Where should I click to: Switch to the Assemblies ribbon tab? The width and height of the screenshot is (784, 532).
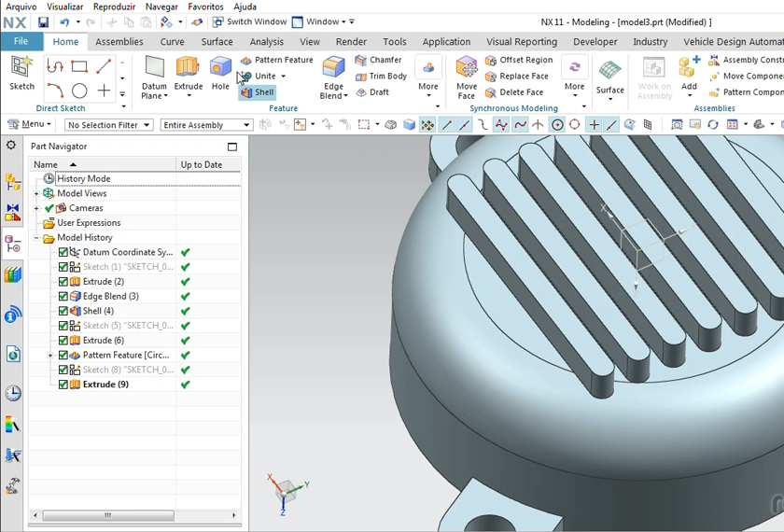point(119,42)
